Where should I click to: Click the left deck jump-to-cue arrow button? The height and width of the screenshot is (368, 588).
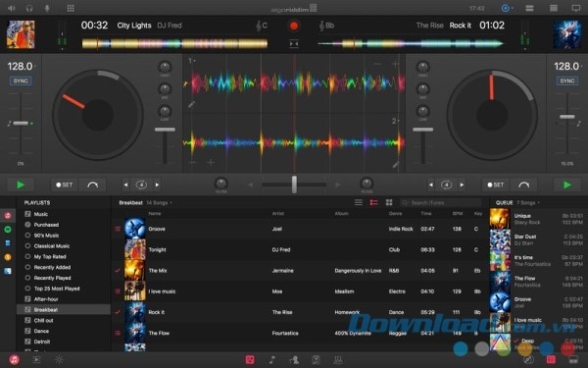(93, 184)
